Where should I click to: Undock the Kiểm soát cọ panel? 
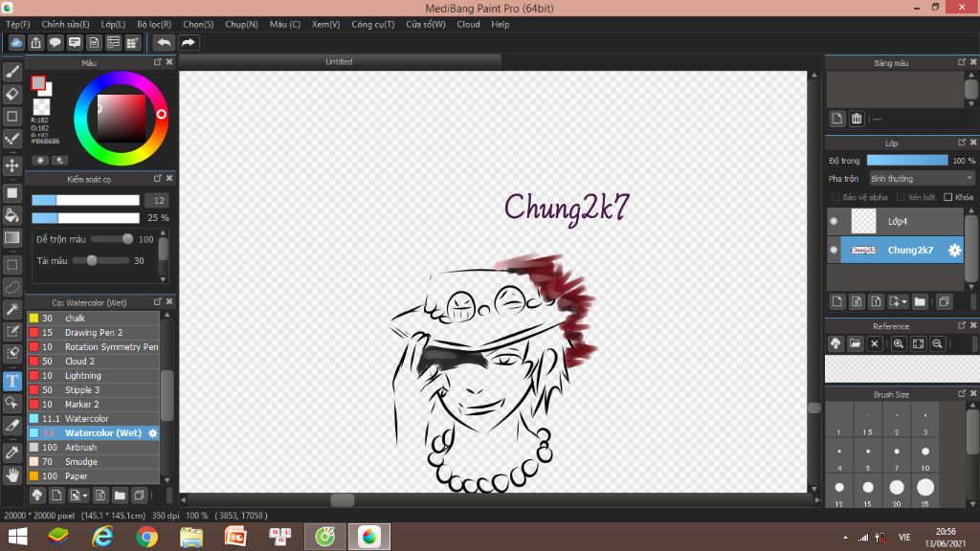pos(158,179)
